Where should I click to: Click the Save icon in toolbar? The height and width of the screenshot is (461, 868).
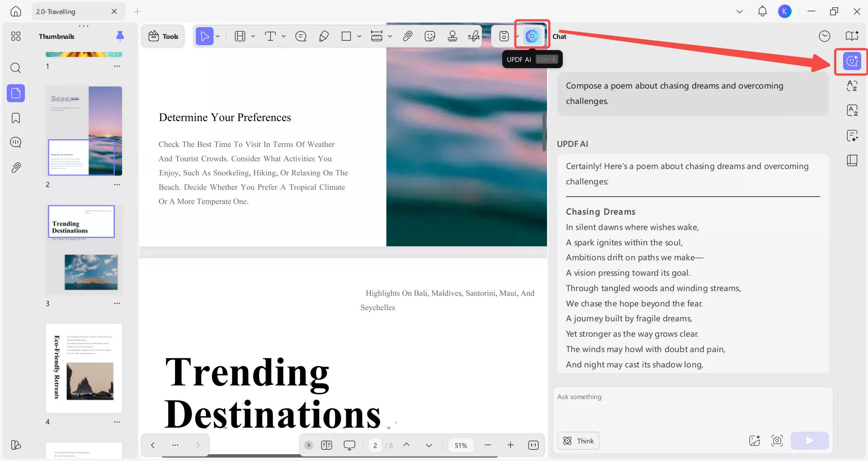click(x=504, y=36)
